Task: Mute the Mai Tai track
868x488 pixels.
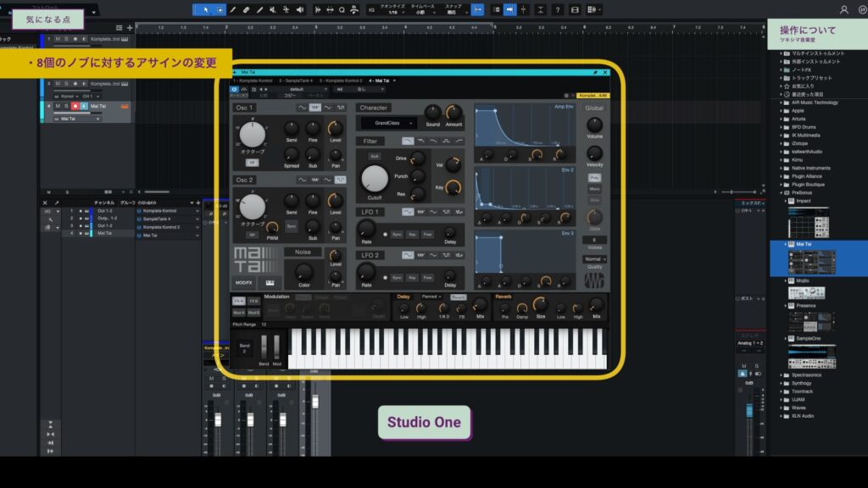Action: [58, 106]
